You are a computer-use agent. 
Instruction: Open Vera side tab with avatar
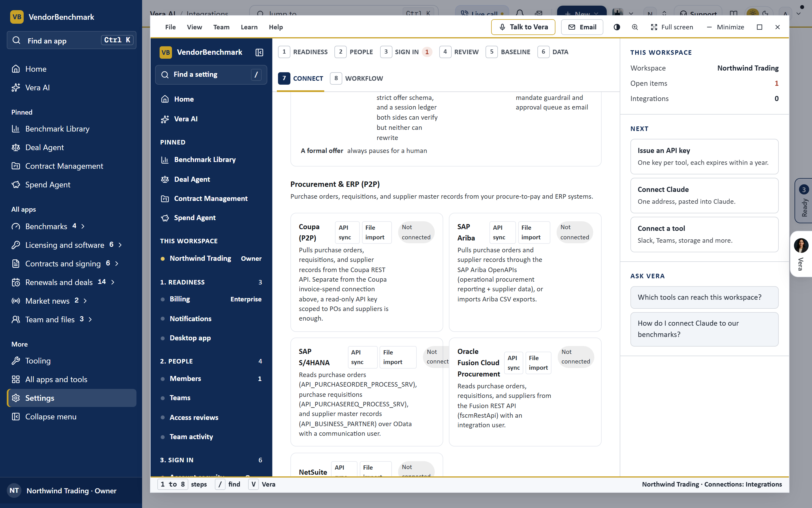(x=801, y=254)
